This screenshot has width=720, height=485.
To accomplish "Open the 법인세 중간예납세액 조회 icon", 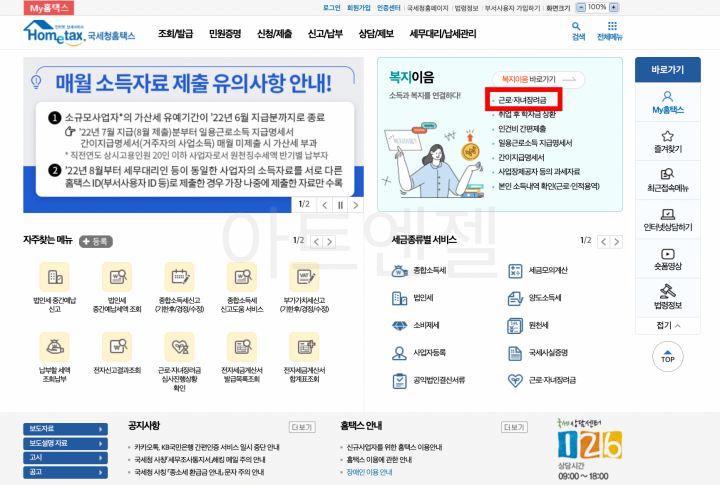I will point(117,277).
